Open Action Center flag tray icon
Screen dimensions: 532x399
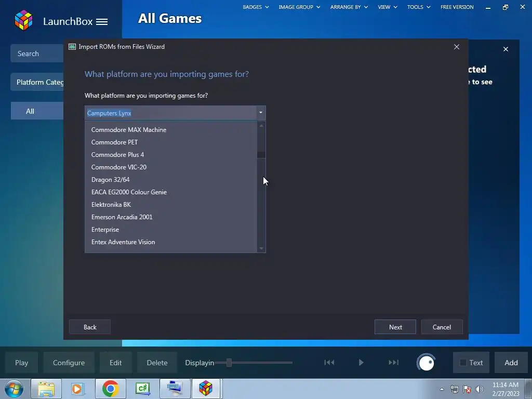pyautogui.click(x=467, y=389)
